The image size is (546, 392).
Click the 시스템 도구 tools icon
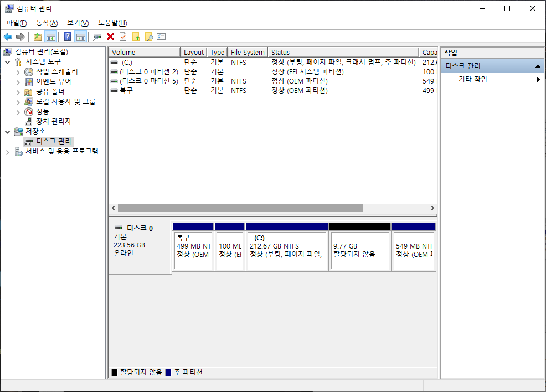(x=18, y=62)
